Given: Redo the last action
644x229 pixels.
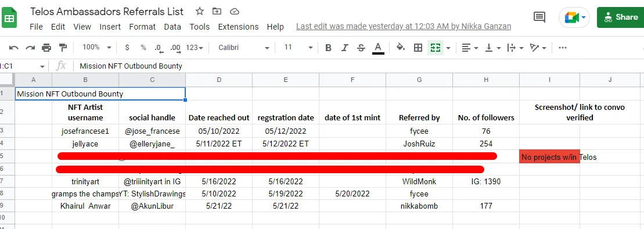Looking at the screenshot, I should 30,48.
